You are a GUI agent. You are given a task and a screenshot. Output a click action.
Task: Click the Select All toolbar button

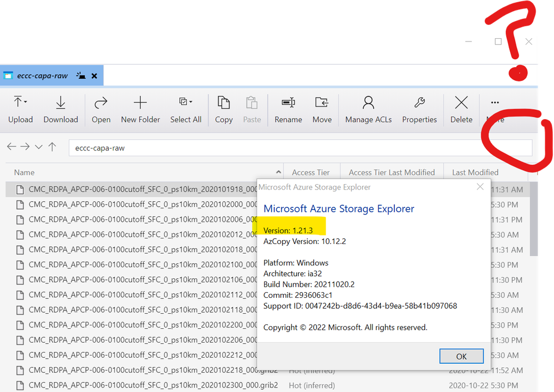186,110
